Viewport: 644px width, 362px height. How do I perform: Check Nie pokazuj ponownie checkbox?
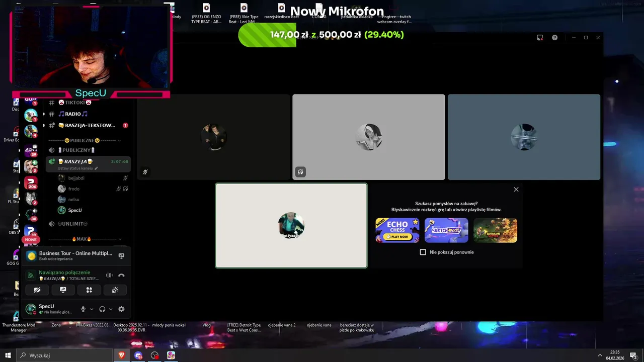(x=423, y=252)
